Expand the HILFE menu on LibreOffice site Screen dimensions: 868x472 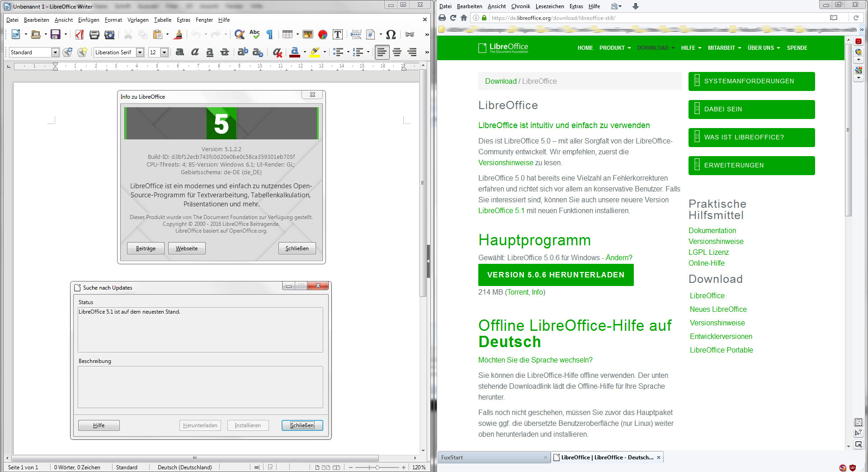tap(691, 48)
